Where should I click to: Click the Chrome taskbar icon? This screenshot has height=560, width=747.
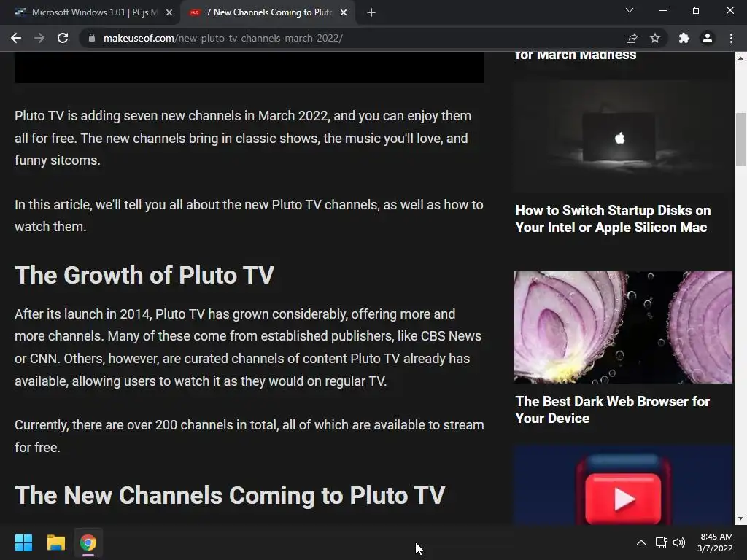pos(88,542)
